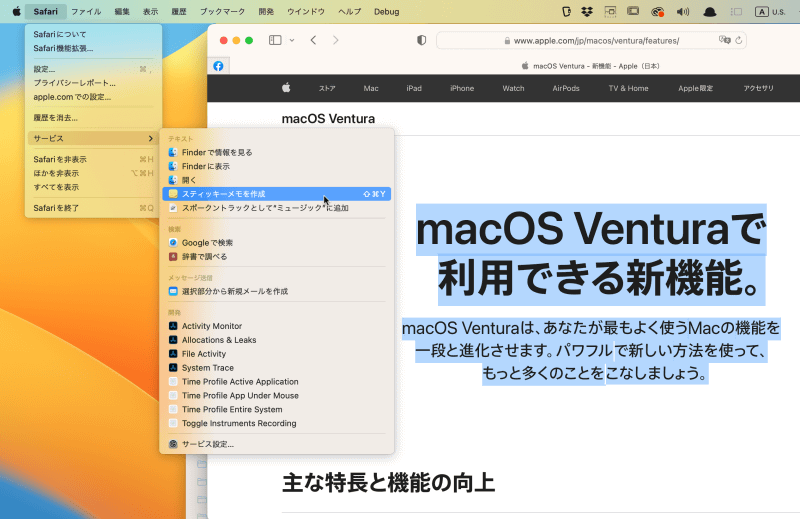This screenshot has height=519, width=800.
Task: Go forward with the Safari forward arrow
Action: point(335,40)
